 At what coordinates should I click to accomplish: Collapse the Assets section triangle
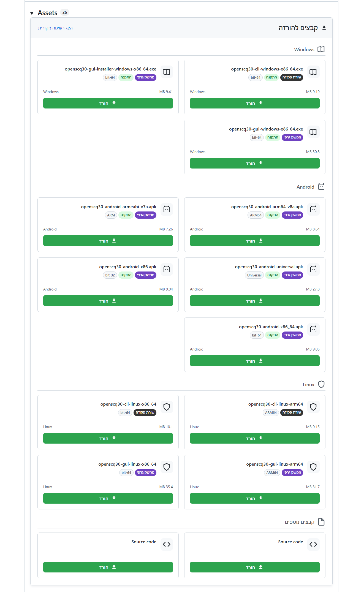point(32,13)
